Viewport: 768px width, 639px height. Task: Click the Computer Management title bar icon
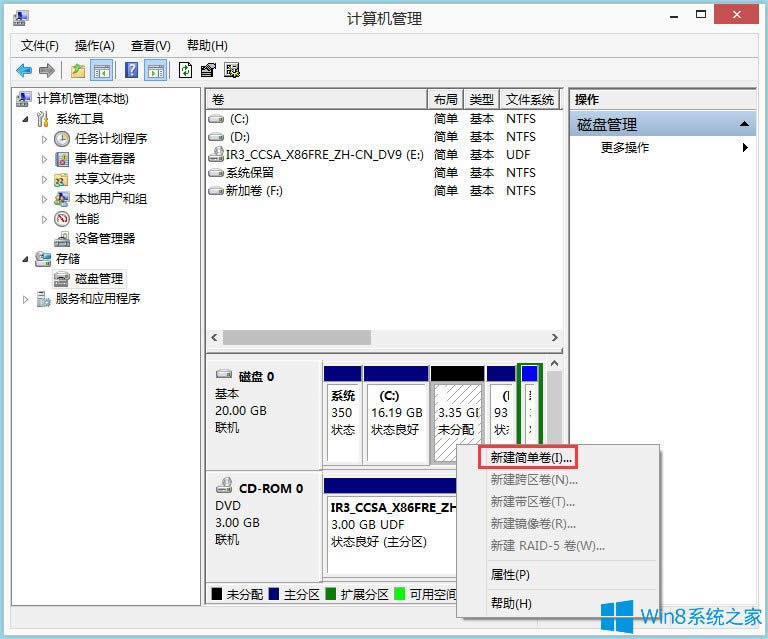coord(21,18)
